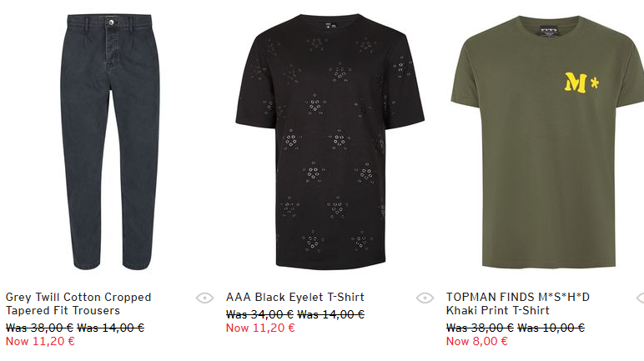The height and width of the screenshot is (361, 644).
Task: Click Was 38,00 € price under khaki T-shirt
Action: [x=480, y=328]
